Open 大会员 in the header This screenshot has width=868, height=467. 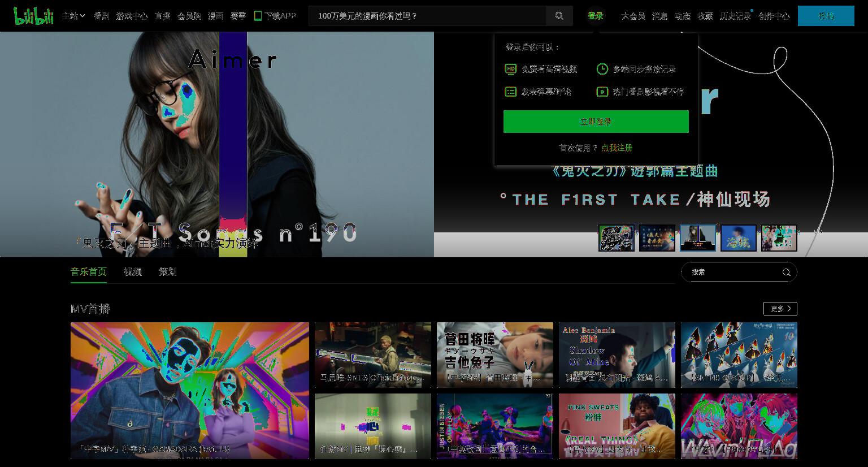point(633,16)
